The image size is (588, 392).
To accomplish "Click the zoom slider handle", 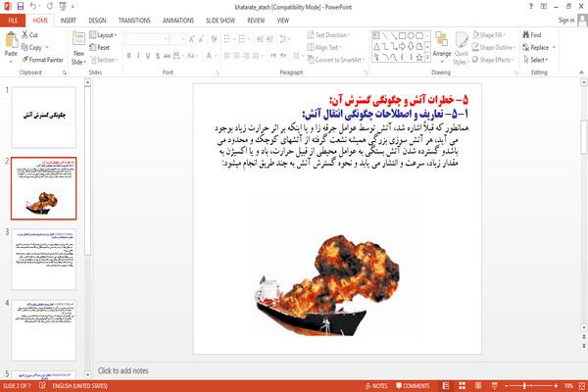I will [x=524, y=385].
